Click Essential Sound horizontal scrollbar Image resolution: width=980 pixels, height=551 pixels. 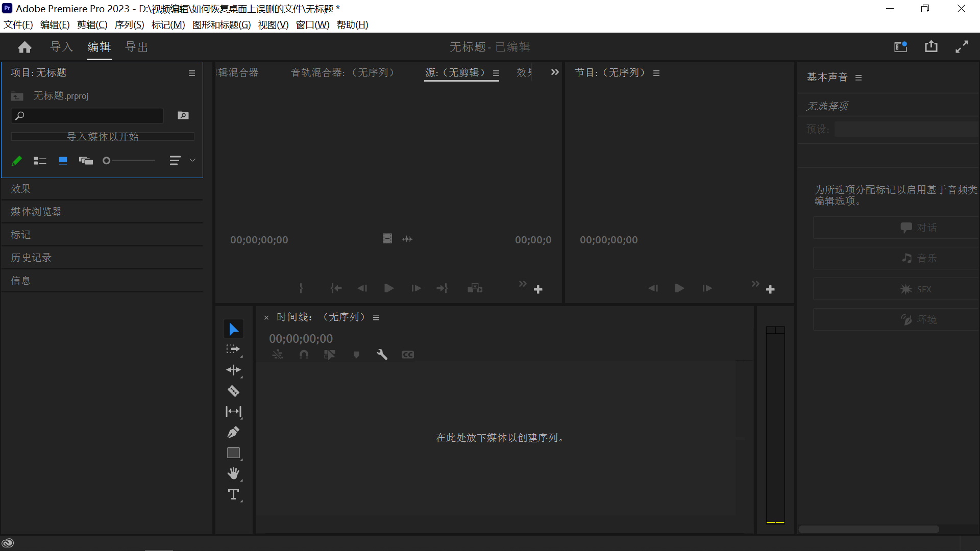(x=869, y=530)
